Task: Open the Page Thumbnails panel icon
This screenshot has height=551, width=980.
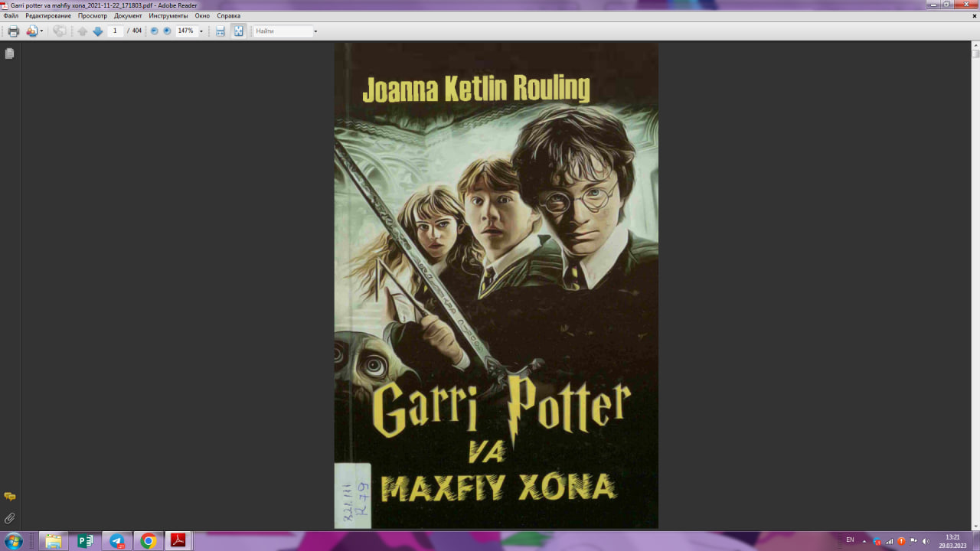Action: (8, 53)
